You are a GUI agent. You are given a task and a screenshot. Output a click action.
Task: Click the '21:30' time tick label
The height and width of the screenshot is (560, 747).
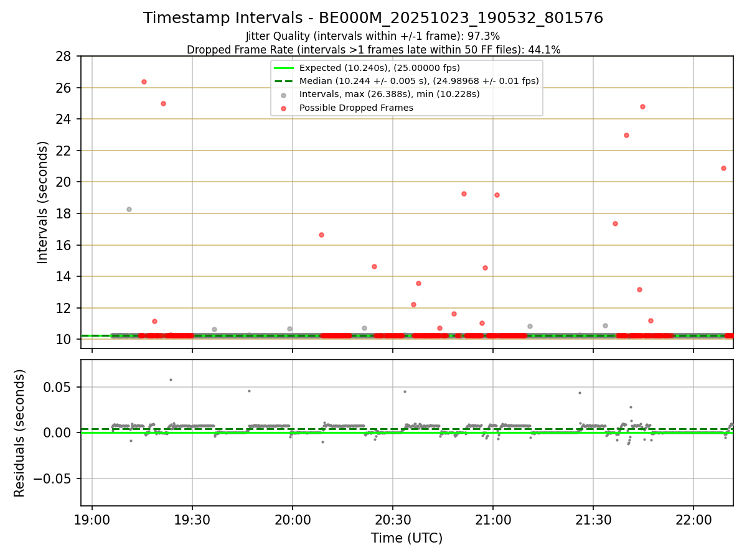click(x=593, y=520)
